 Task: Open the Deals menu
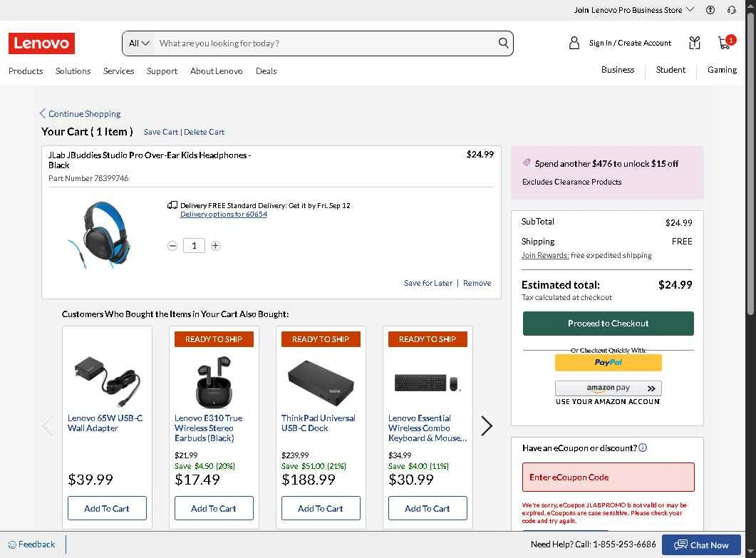tap(266, 71)
